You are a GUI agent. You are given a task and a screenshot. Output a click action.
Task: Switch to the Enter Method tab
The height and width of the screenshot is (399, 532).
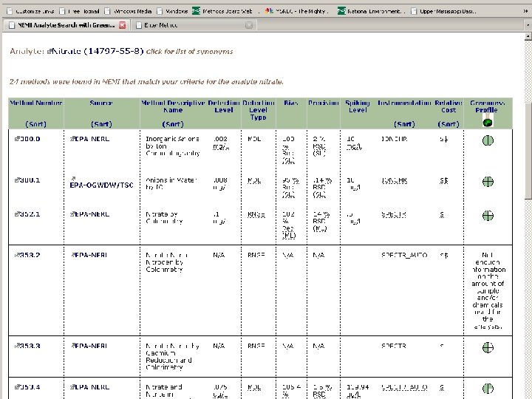coord(194,25)
